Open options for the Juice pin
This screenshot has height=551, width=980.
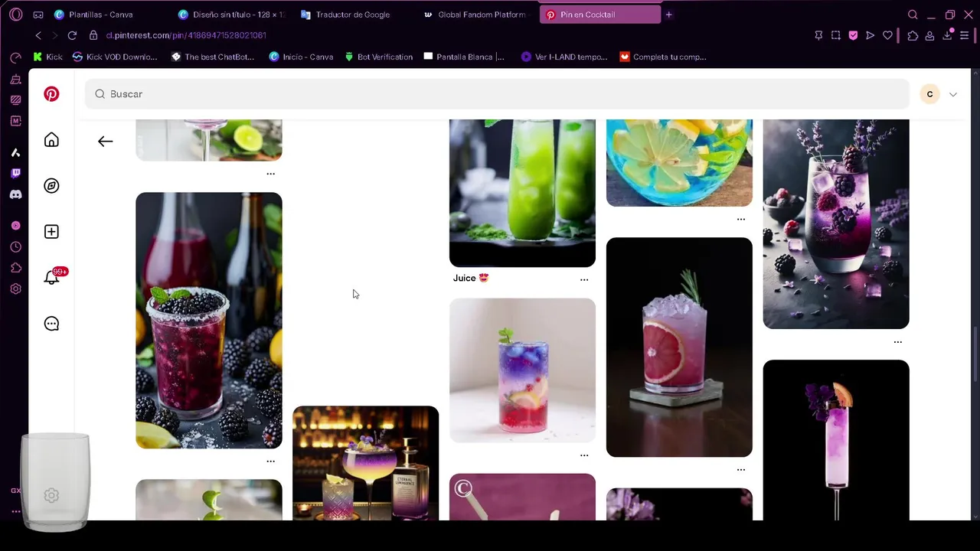tap(584, 279)
